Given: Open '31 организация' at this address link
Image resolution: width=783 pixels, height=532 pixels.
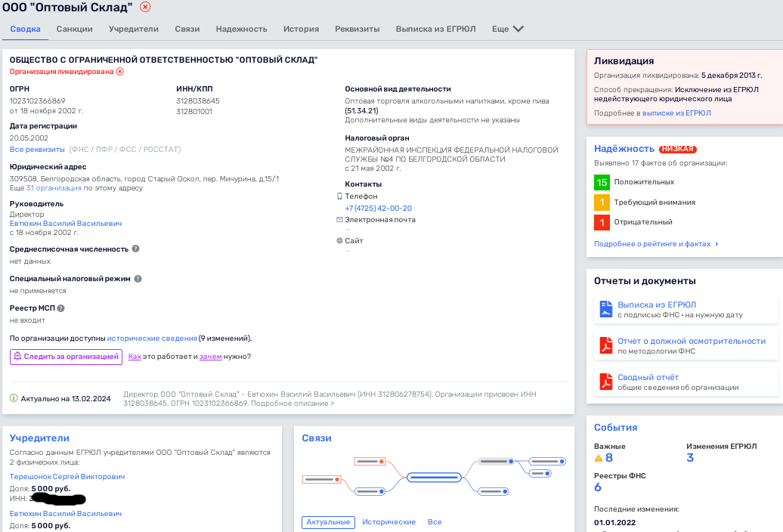Looking at the screenshot, I should [54, 187].
